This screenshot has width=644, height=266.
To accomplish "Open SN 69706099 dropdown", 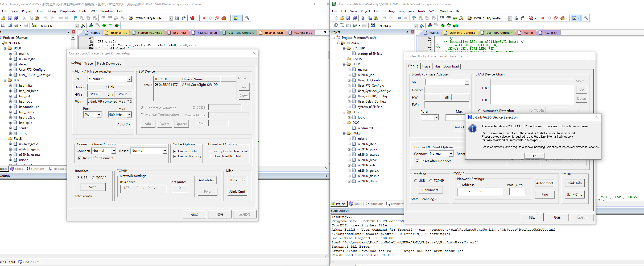I will click(x=129, y=79).
